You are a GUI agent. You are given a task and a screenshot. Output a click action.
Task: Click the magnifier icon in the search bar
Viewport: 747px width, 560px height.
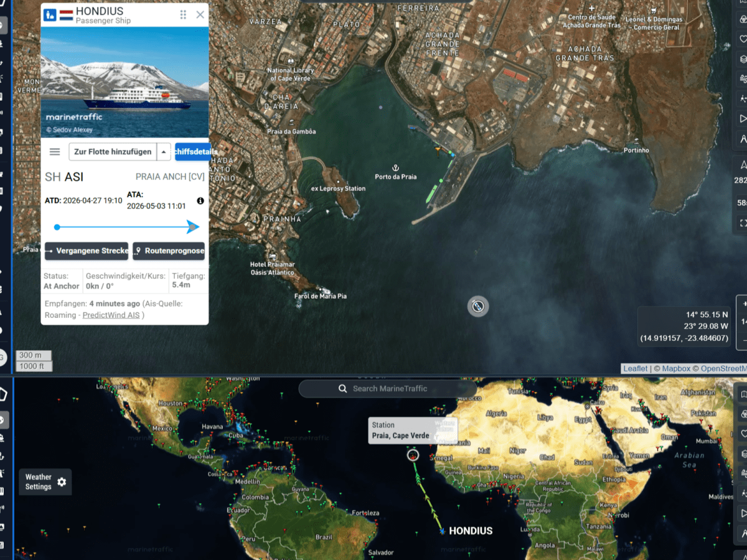click(342, 388)
